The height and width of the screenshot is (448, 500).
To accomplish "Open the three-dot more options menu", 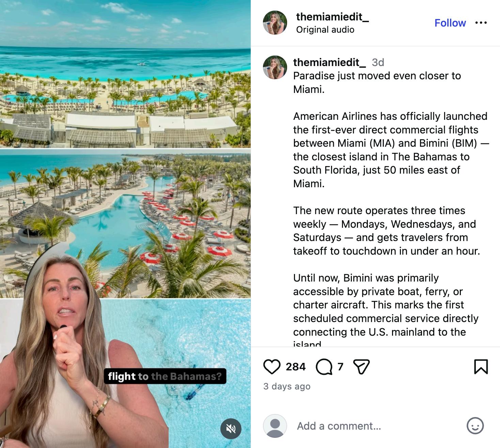I will coord(481,23).
